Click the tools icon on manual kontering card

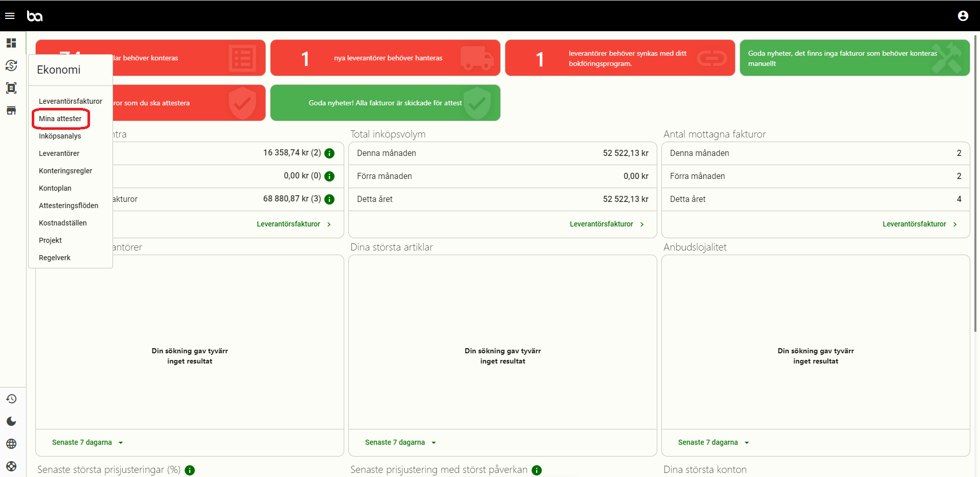pos(947,58)
